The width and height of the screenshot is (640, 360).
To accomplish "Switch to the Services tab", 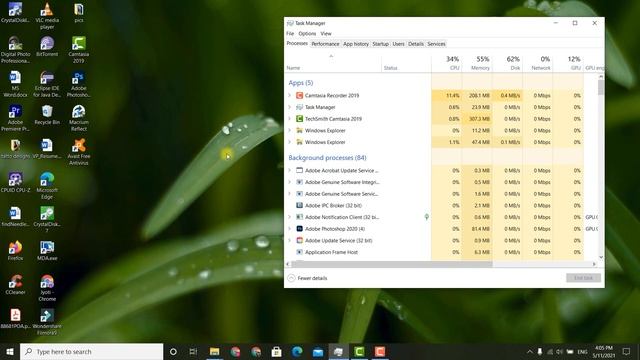I will (436, 44).
